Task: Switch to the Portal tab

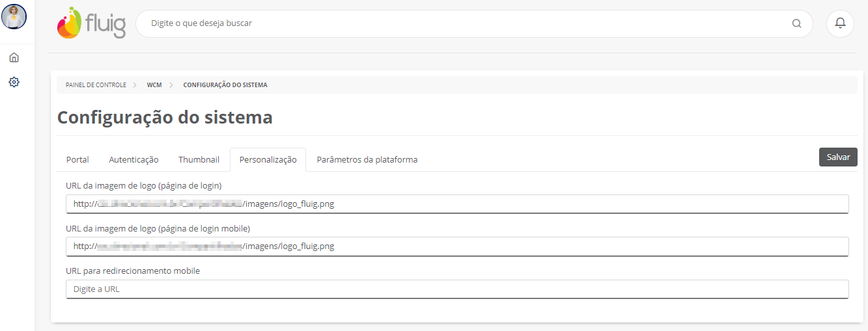Action: click(x=77, y=159)
